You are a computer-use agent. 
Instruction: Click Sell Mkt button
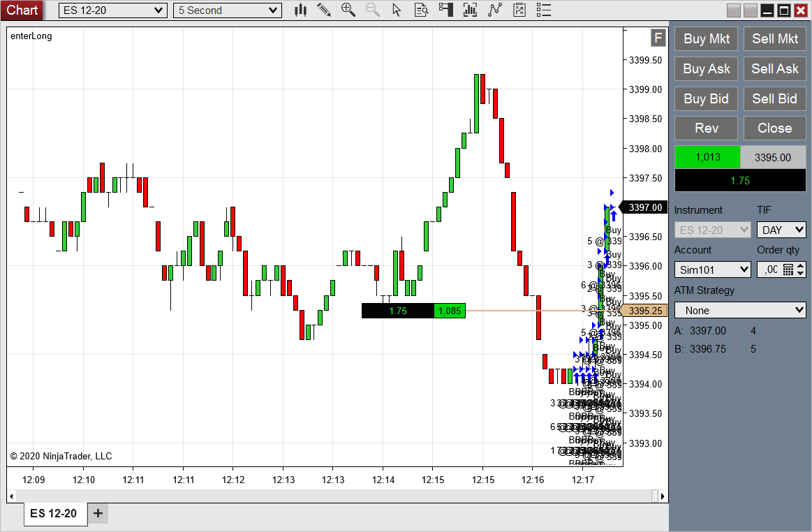[775, 39]
